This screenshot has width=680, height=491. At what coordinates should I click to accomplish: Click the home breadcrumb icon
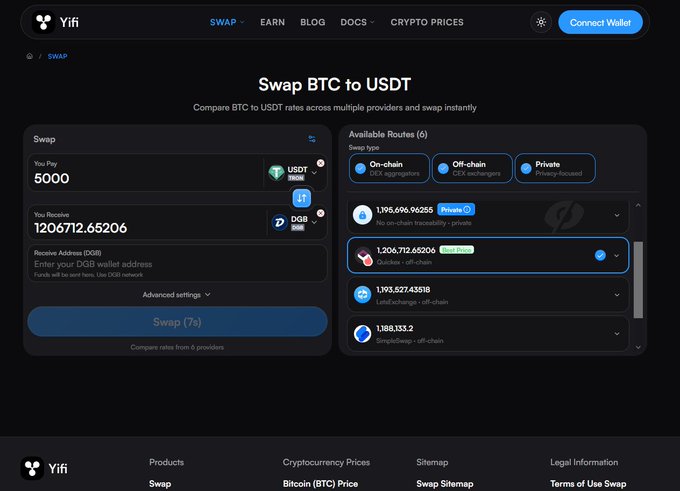(x=29, y=56)
